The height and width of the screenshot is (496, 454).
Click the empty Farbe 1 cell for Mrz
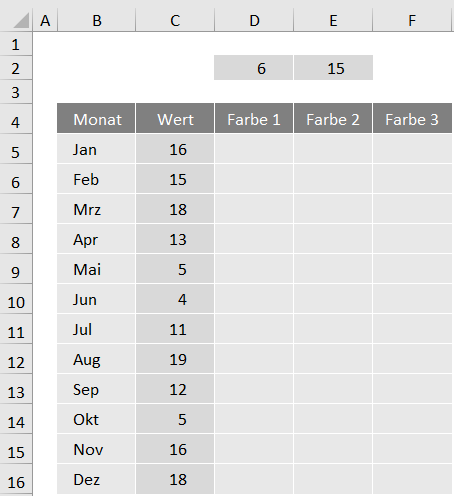tap(254, 209)
